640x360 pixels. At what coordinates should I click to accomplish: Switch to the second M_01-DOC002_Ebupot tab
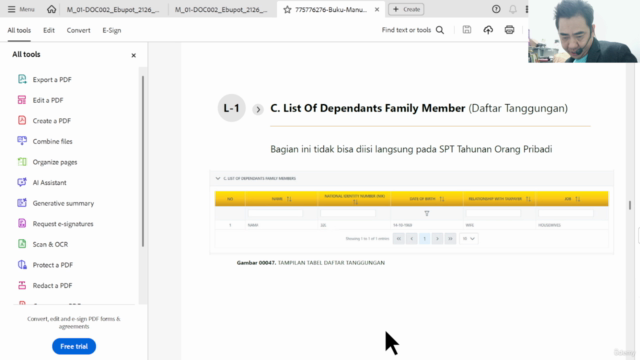coord(221,9)
